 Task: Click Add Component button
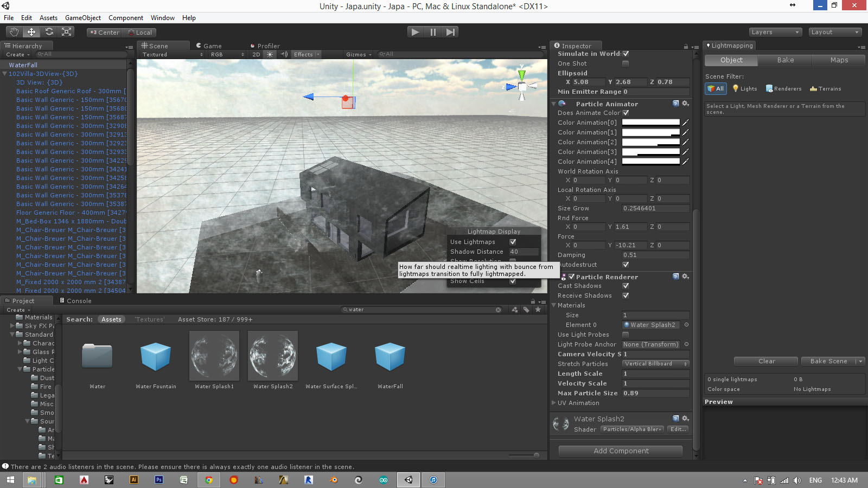coord(621,451)
